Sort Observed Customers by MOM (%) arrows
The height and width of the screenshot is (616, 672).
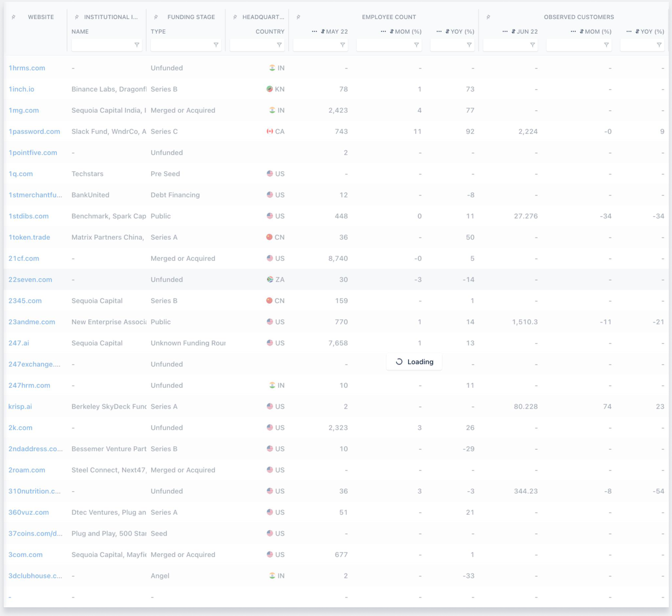tap(582, 31)
